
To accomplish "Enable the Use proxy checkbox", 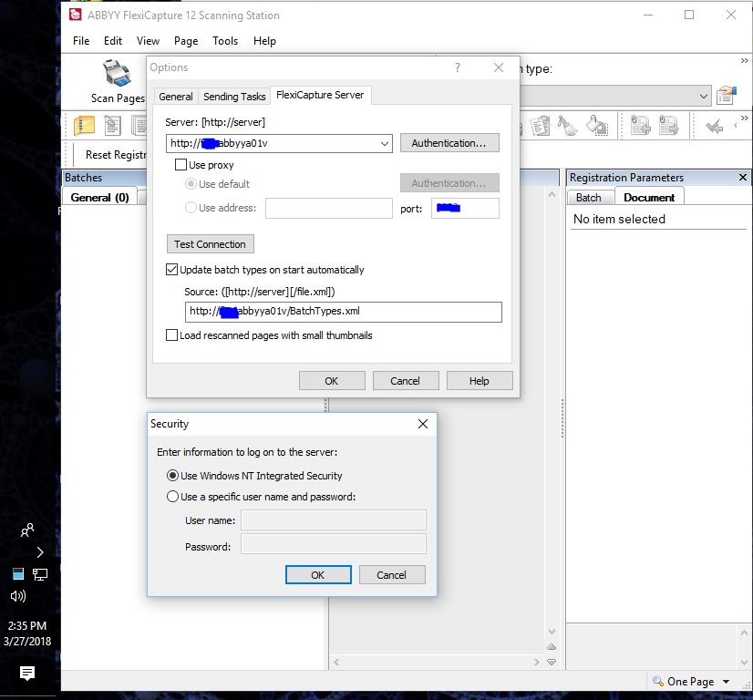I will [181, 165].
